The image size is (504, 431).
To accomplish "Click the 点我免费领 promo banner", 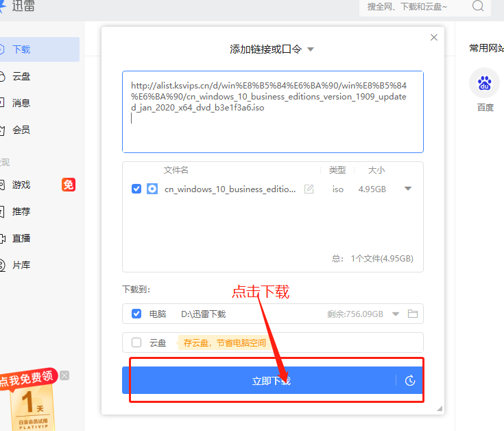I will (x=27, y=379).
